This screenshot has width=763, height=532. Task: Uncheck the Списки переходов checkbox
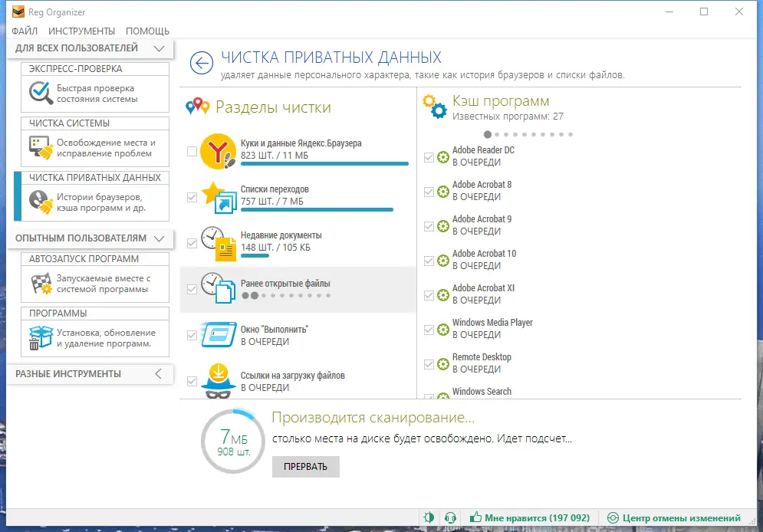192,197
